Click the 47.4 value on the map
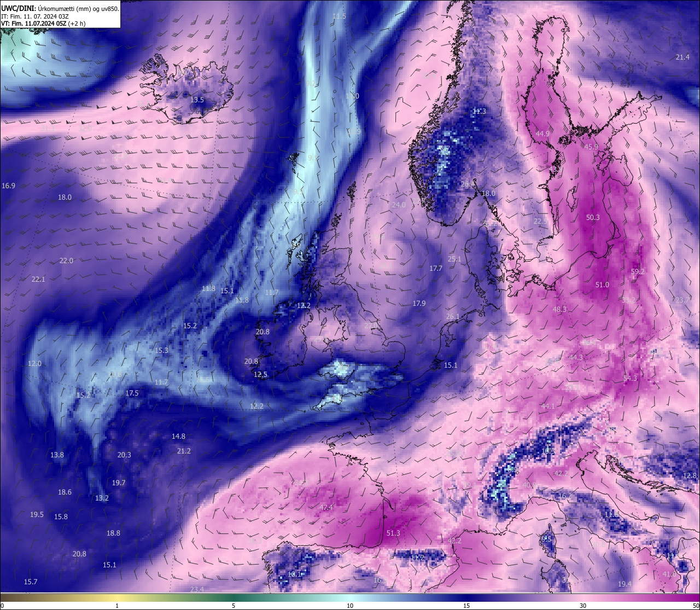Screen dimensions: 700x610 326,508
